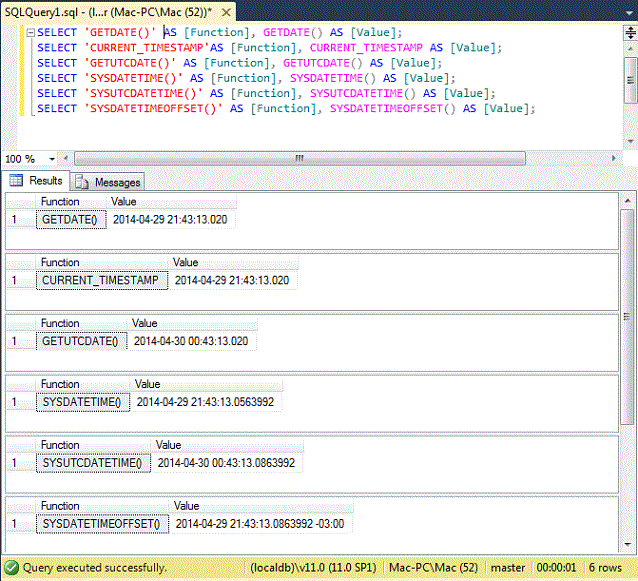Click the editor horizontal scrollbar right arrow
This screenshot has width=638, height=581.
pyautogui.click(x=614, y=158)
